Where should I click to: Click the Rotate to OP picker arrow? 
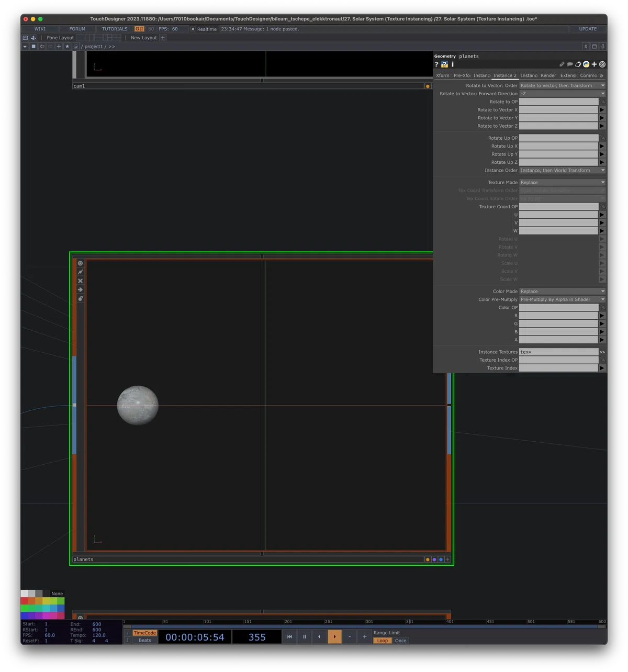pyautogui.click(x=602, y=102)
